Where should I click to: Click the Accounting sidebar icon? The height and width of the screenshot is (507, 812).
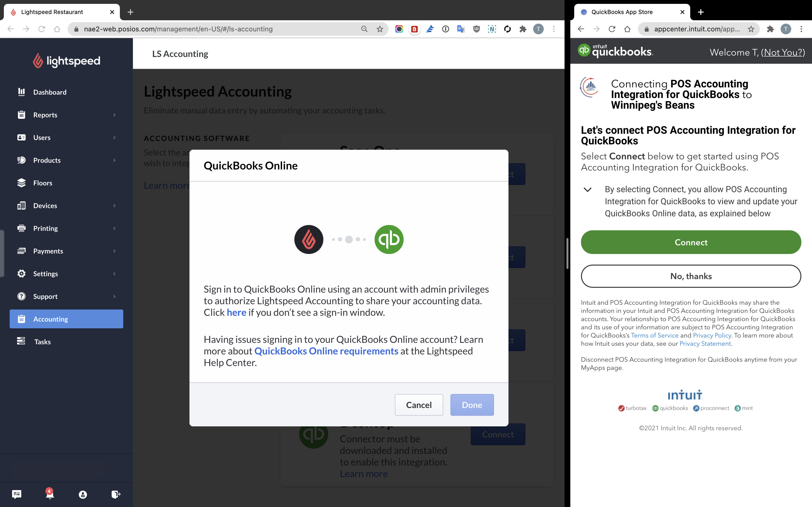[x=21, y=318]
